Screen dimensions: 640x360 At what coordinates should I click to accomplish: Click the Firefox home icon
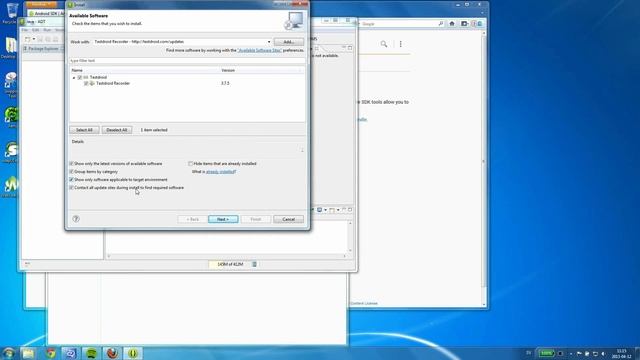(452, 24)
